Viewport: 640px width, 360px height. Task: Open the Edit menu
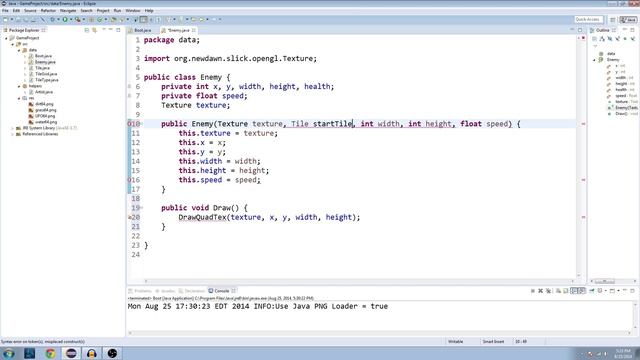(16, 11)
